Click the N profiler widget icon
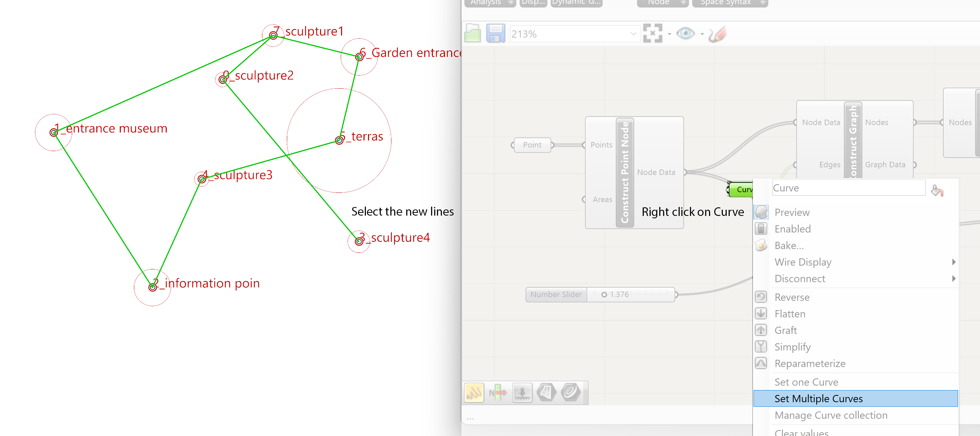 click(498, 393)
